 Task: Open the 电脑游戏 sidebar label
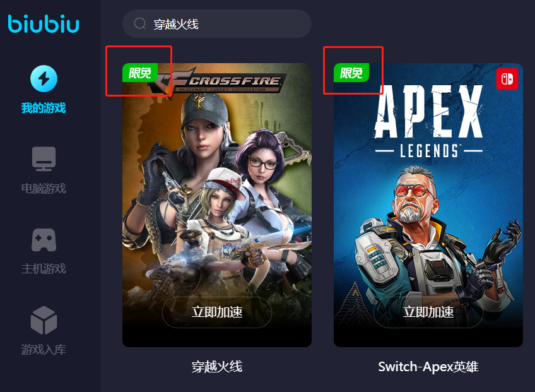click(x=44, y=188)
